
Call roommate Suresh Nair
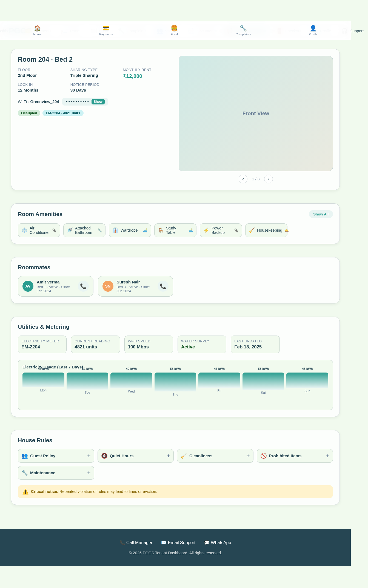click(163, 286)
